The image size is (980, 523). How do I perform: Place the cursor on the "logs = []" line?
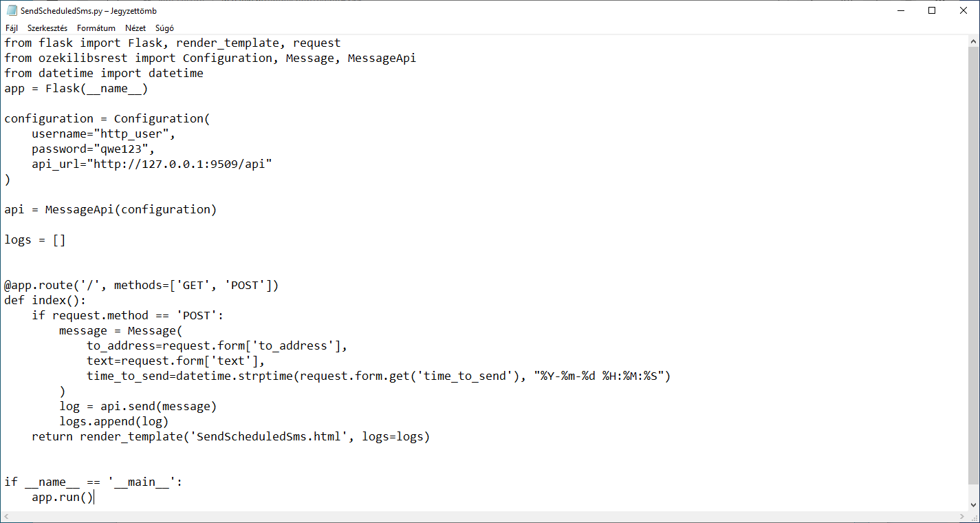35,239
